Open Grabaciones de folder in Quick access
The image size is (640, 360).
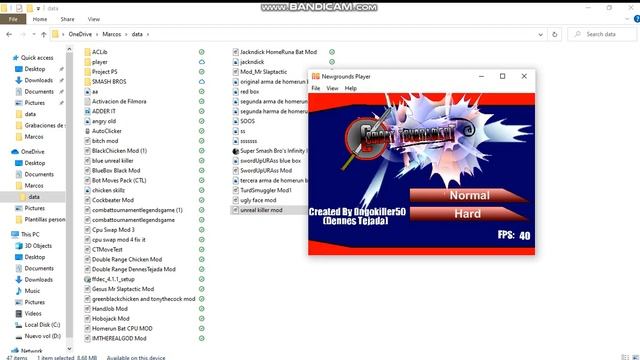(44, 125)
